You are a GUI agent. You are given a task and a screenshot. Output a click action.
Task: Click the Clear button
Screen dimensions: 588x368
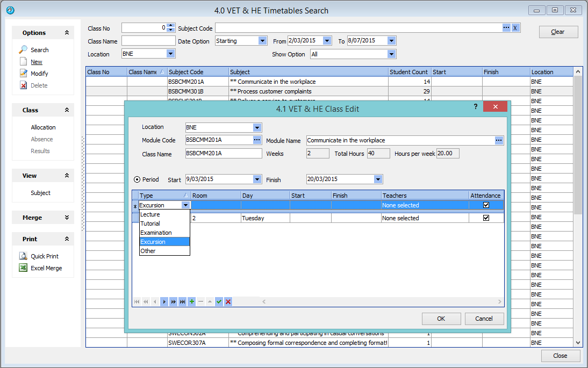(558, 32)
